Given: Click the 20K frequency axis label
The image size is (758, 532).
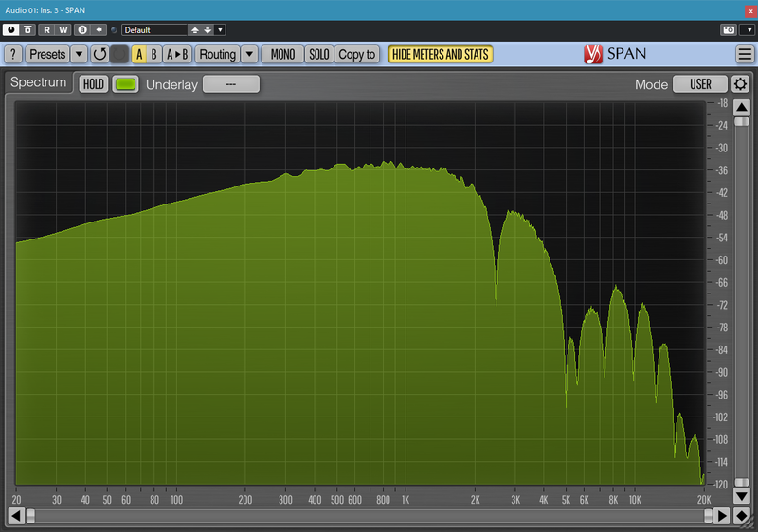Looking at the screenshot, I should tap(704, 500).
